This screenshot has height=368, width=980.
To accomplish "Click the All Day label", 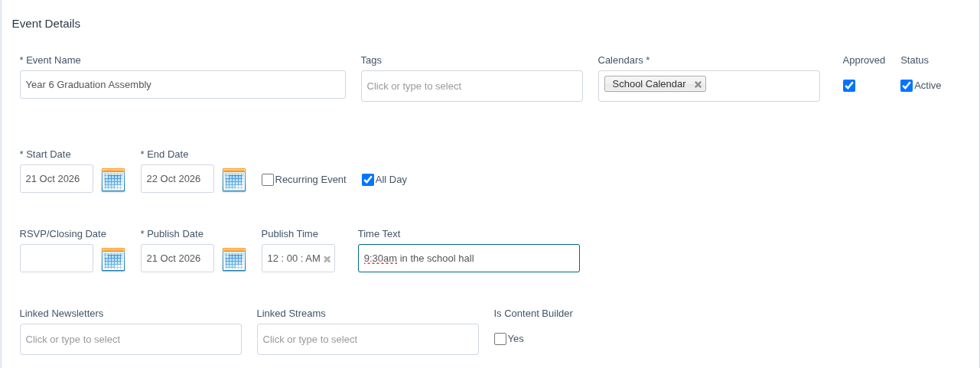I will coord(391,180).
